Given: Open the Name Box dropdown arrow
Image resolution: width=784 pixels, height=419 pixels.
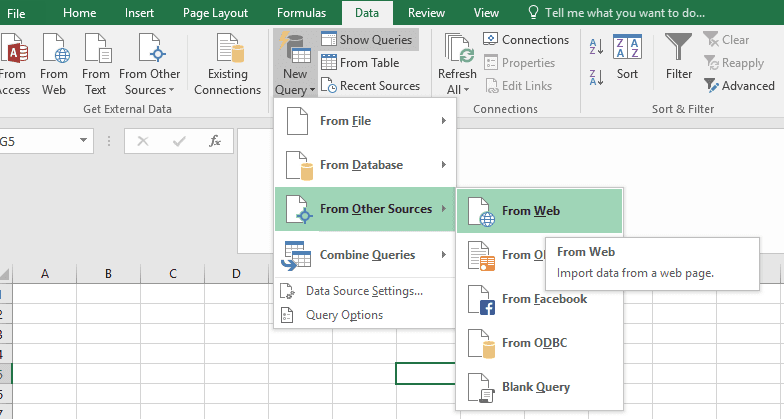Looking at the screenshot, I should click(84, 141).
